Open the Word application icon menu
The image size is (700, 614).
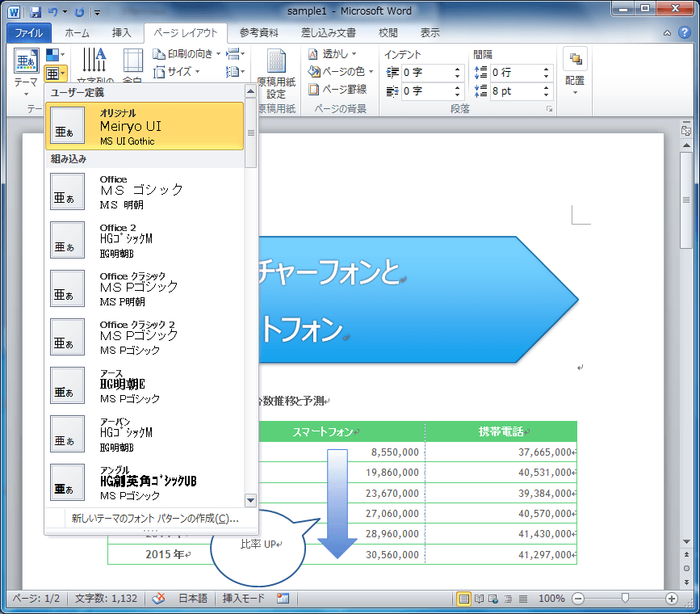pyautogui.click(x=14, y=12)
